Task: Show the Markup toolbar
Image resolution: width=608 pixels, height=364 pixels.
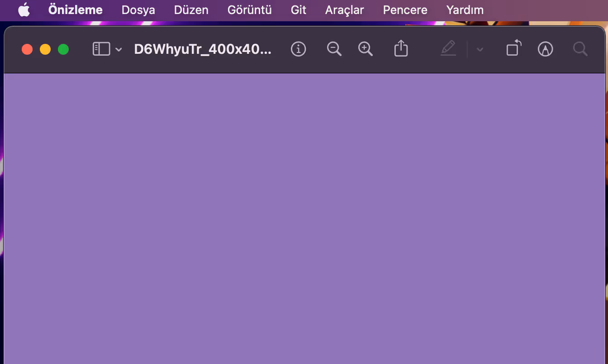Action: click(545, 49)
